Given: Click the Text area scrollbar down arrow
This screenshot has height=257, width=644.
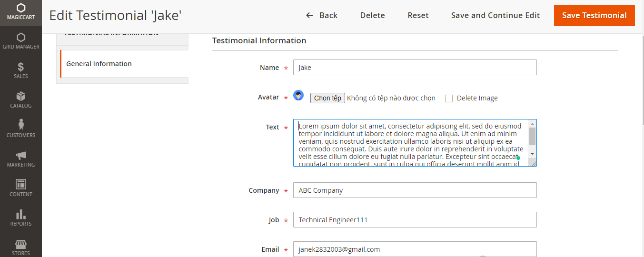Looking at the screenshot, I should 532,154.
